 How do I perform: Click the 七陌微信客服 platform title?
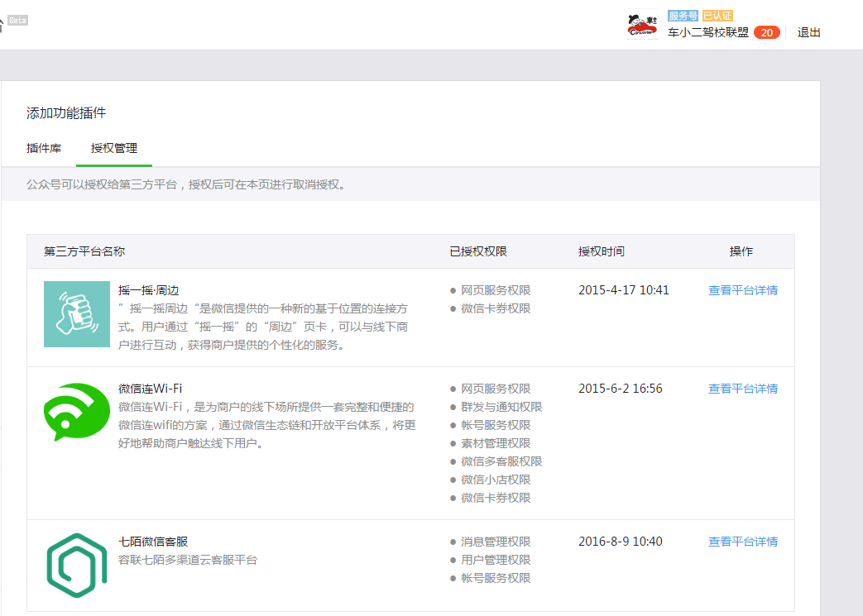[153, 542]
